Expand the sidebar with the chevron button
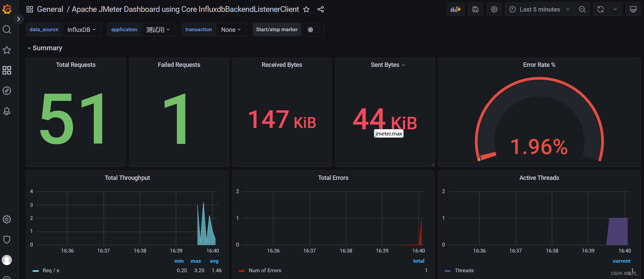 [x=18, y=19]
